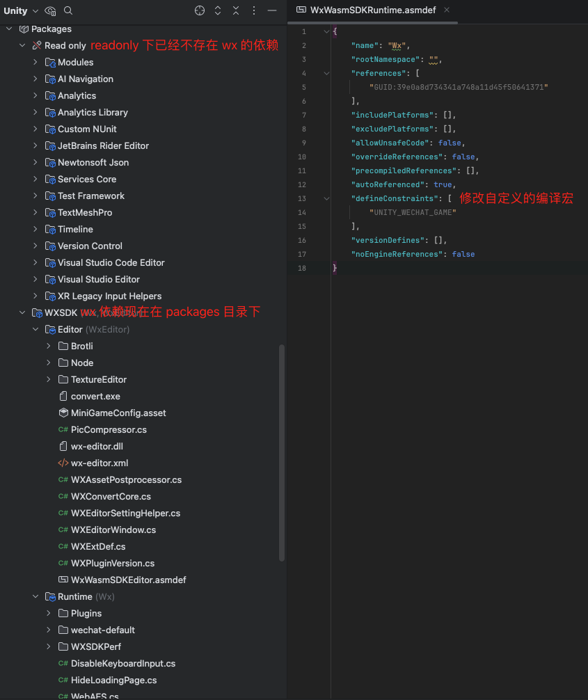
Task: Open the panel options three-dot menu
Action: 254,10
